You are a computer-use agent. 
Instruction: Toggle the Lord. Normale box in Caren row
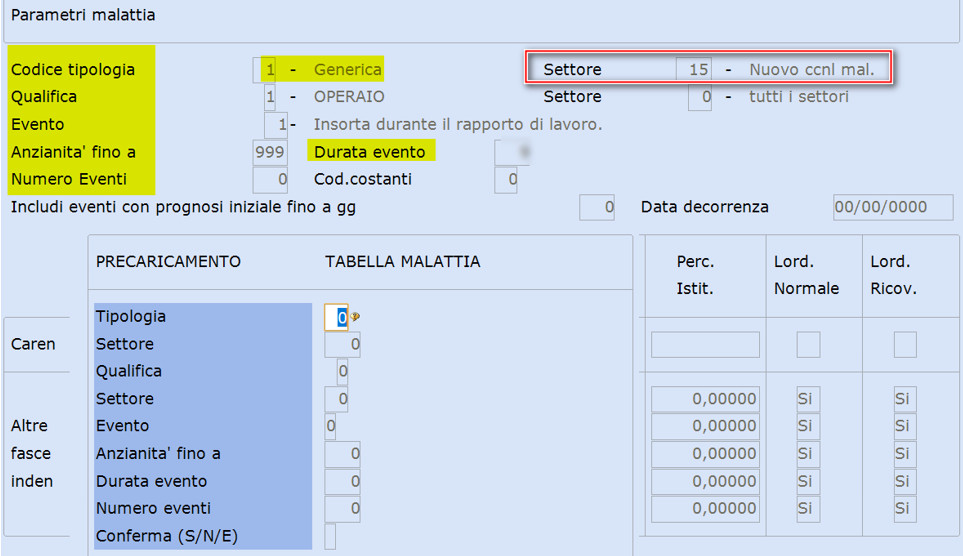click(808, 345)
